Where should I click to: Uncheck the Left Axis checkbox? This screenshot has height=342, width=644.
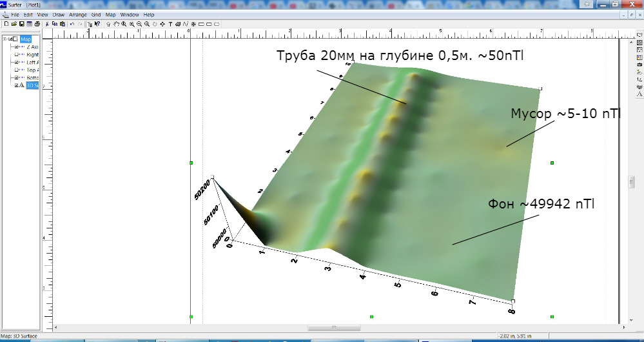(17, 63)
